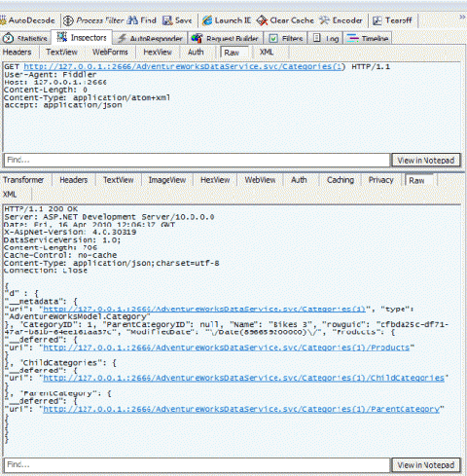Click the Timeline bars icon

coord(352,38)
